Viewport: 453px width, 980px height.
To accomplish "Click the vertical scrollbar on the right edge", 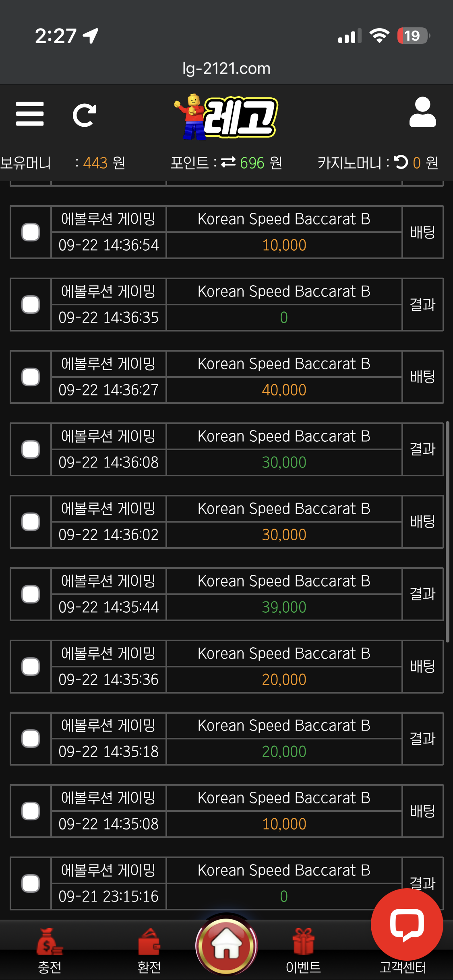I will pyautogui.click(x=447, y=531).
